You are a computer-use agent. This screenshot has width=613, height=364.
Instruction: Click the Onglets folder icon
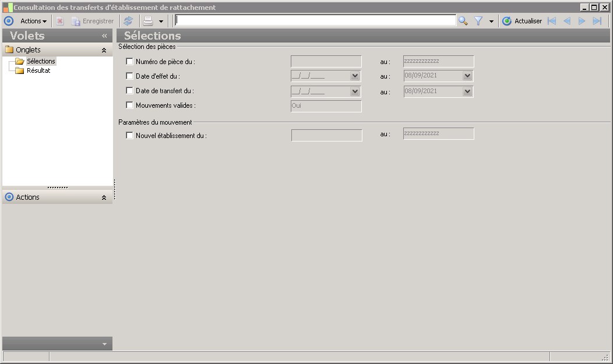9,50
